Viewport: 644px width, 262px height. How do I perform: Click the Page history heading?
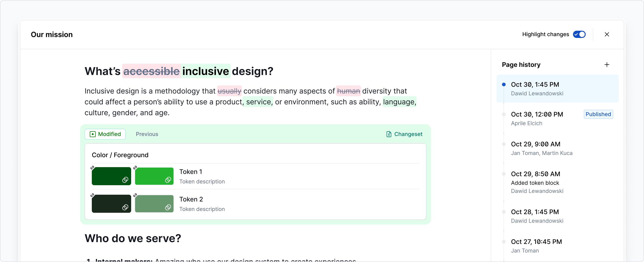point(521,65)
